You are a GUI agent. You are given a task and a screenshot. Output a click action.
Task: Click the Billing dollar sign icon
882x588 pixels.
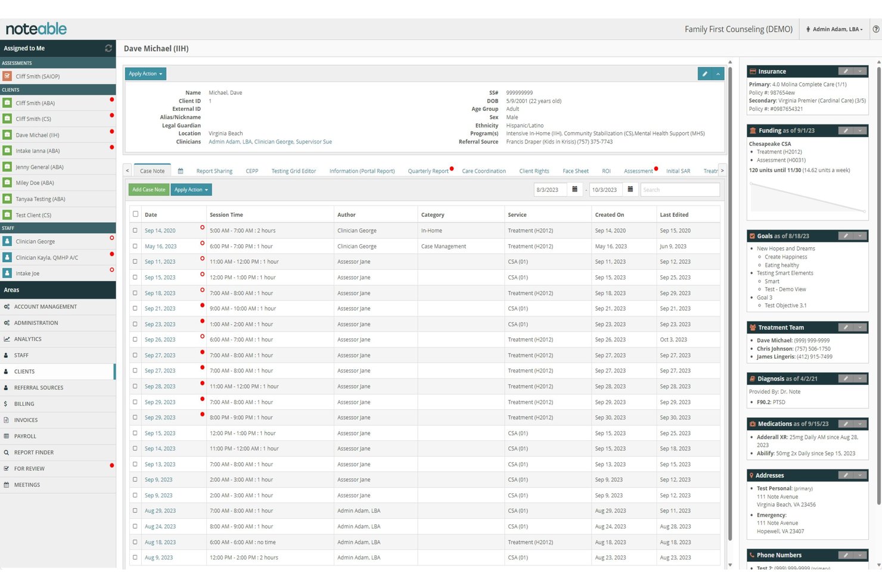click(x=6, y=404)
